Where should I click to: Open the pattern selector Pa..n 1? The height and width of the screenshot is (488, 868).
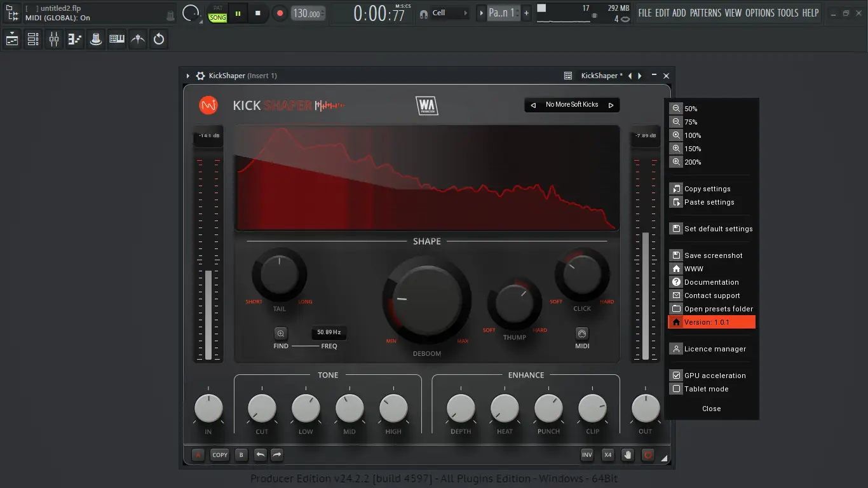coord(503,13)
